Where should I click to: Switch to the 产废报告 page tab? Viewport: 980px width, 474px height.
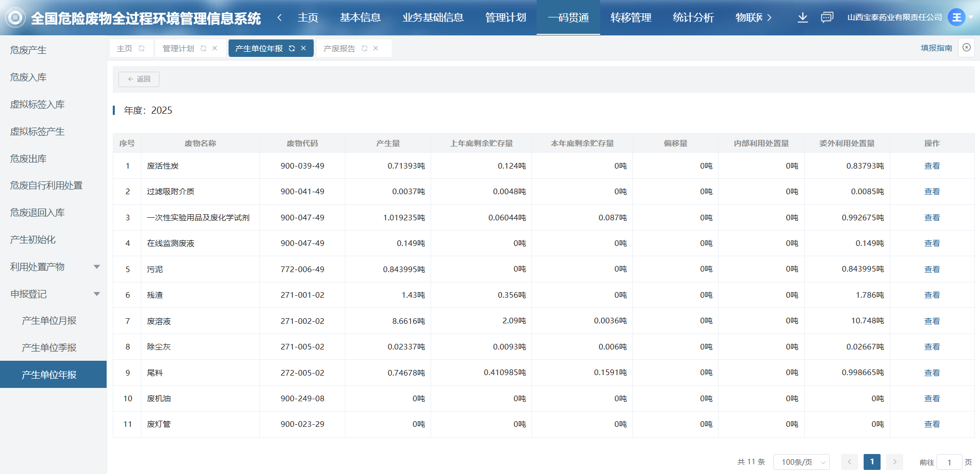(x=339, y=48)
